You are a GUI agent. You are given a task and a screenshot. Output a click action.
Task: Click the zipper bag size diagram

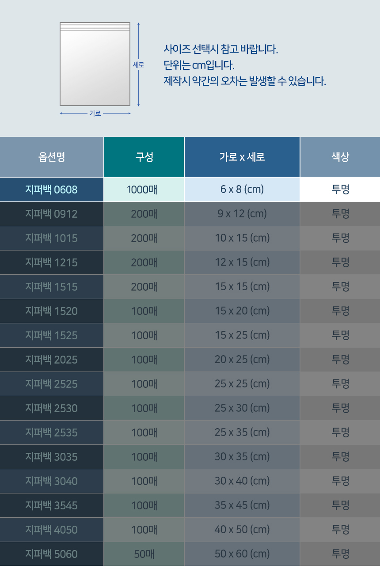click(94, 64)
